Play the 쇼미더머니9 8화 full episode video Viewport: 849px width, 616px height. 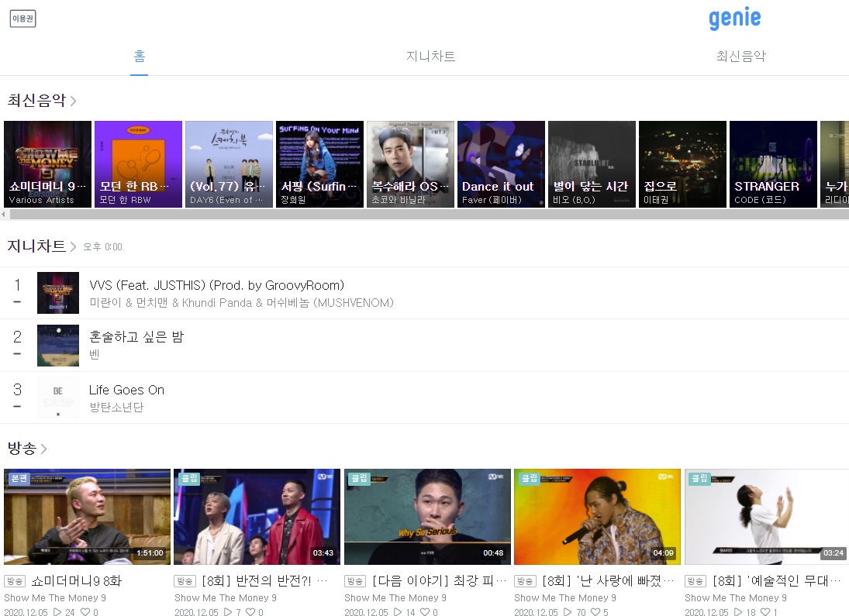tap(87, 516)
